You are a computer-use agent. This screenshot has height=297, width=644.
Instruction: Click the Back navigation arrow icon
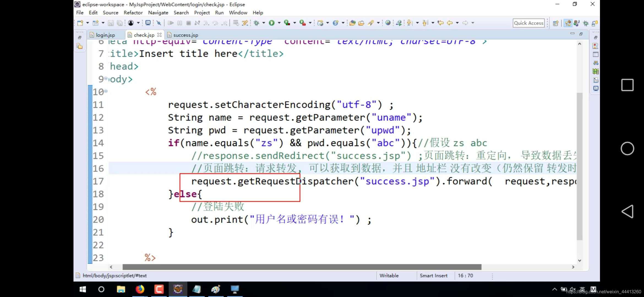pyautogui.click(x=450, y=23)
